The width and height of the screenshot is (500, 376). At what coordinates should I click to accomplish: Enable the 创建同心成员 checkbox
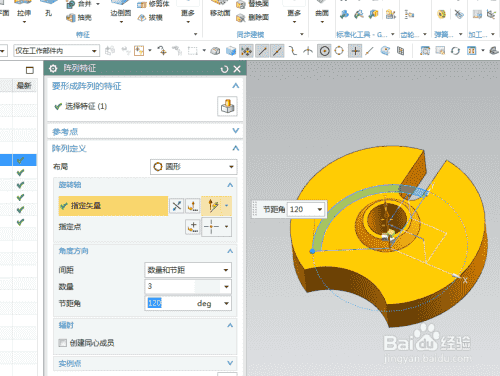(62, 343)
